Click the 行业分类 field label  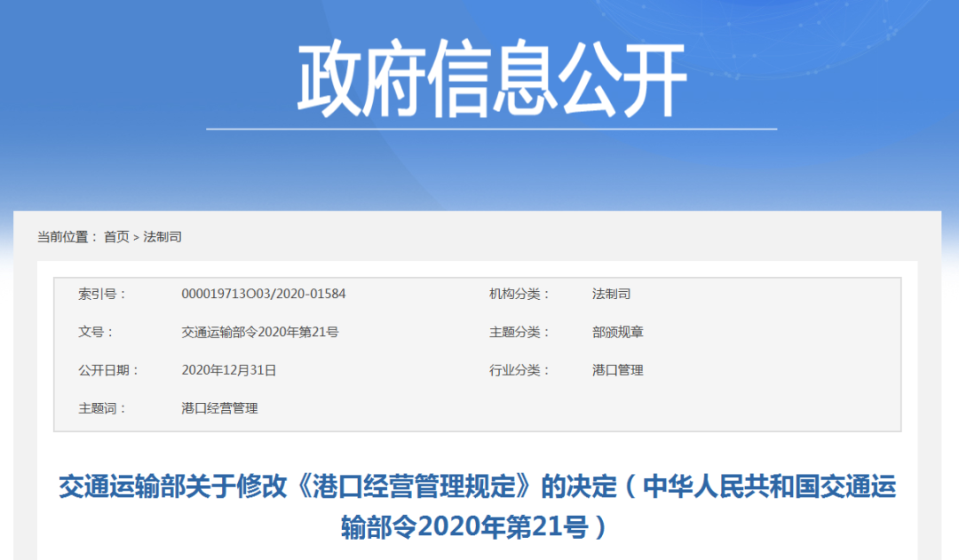pos(519,370)
